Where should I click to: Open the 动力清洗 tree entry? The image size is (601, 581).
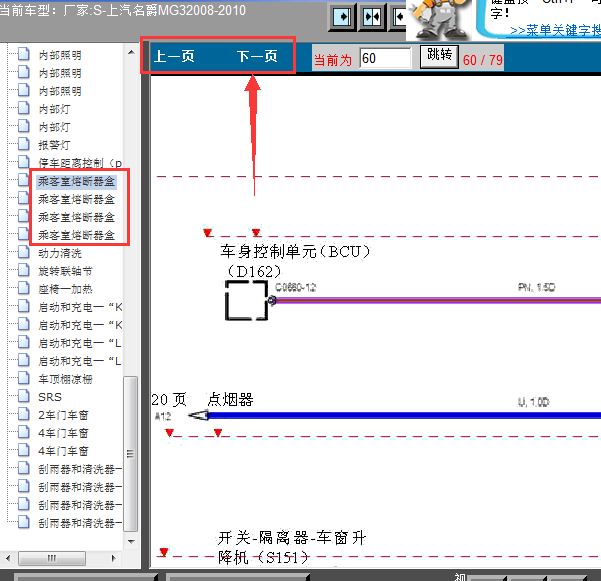(x=60, y=253)
